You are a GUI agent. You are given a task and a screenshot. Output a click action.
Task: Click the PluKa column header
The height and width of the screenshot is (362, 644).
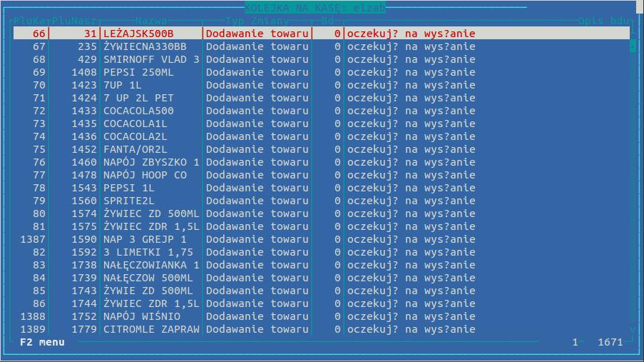[x=29, y=21]
